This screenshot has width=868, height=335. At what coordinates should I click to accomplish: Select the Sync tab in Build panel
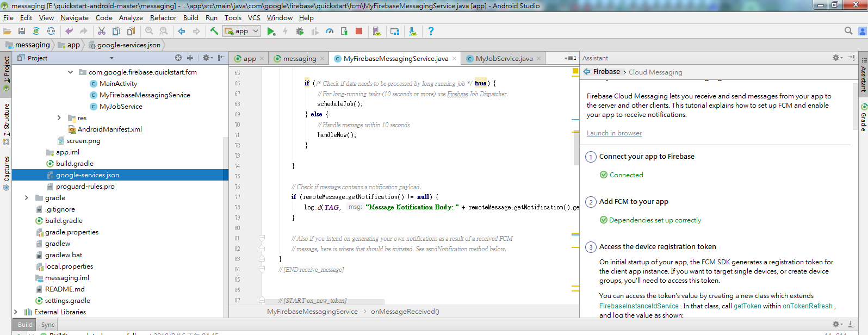(x=48, y=325)
